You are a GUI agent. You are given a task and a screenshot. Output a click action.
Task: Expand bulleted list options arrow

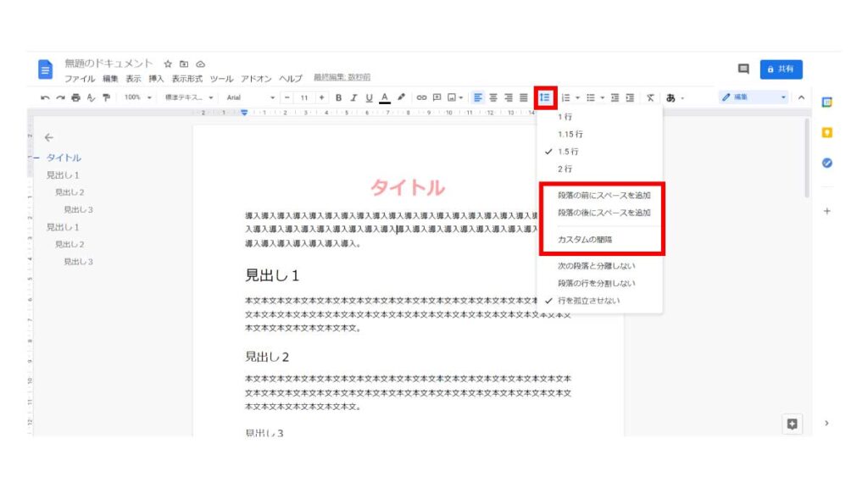pyautogui.click(x=603, y=98)
